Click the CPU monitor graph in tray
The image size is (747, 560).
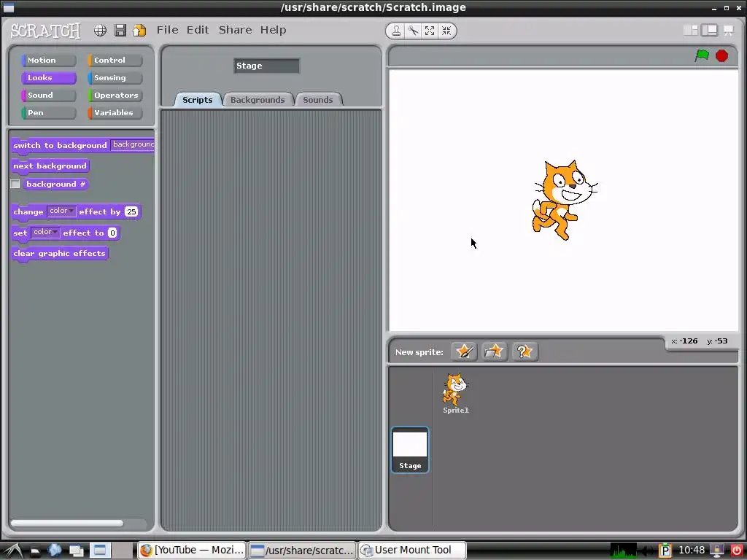(x=624, y=551)
